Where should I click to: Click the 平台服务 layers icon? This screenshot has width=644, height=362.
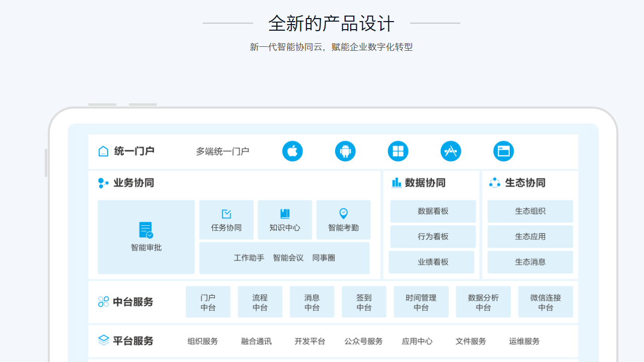click(103, 340)
